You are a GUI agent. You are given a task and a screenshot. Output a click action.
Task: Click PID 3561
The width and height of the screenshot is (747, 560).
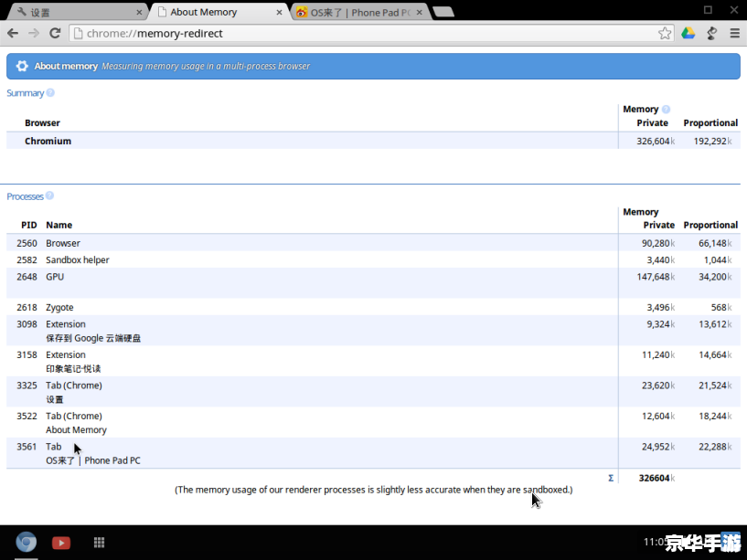[x=27, y=446]
